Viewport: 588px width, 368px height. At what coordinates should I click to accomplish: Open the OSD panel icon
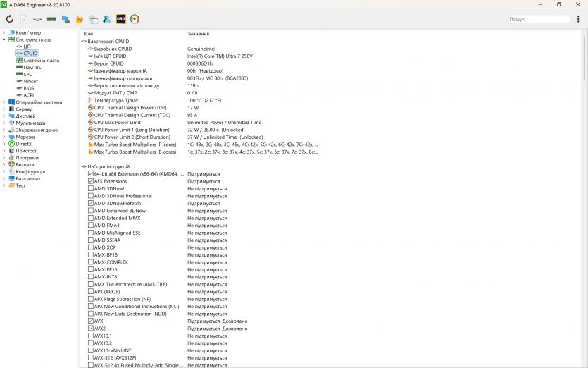click(x=120, y=19)
